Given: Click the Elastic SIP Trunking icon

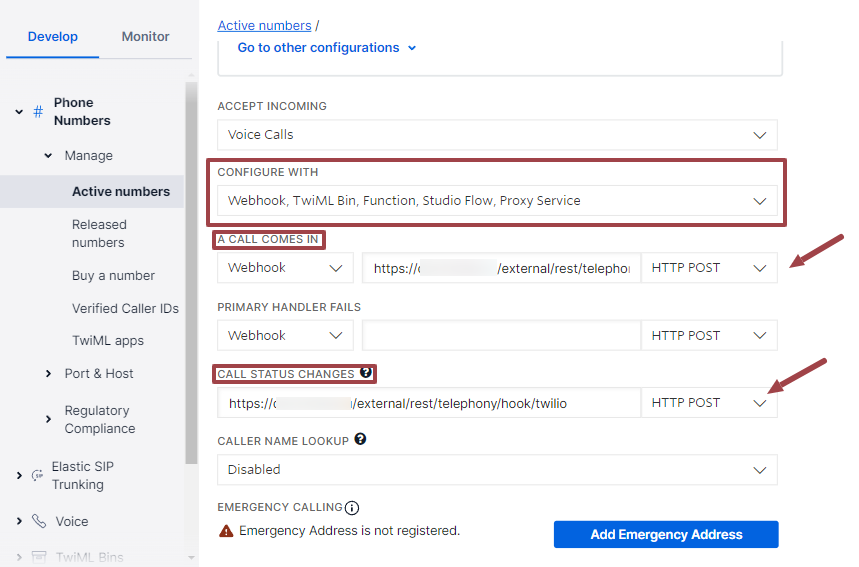Looking at the screenshot, I should [38, 475].
